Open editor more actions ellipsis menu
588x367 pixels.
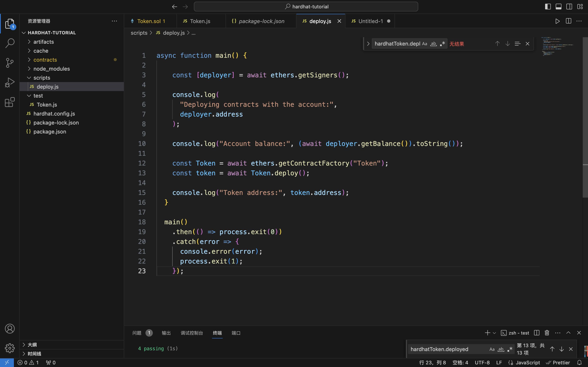(579, 21)
